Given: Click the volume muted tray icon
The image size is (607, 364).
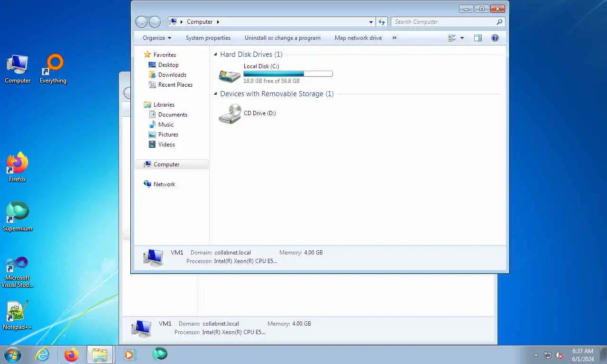Looking at the screenshot, I should tap(560, 355).
